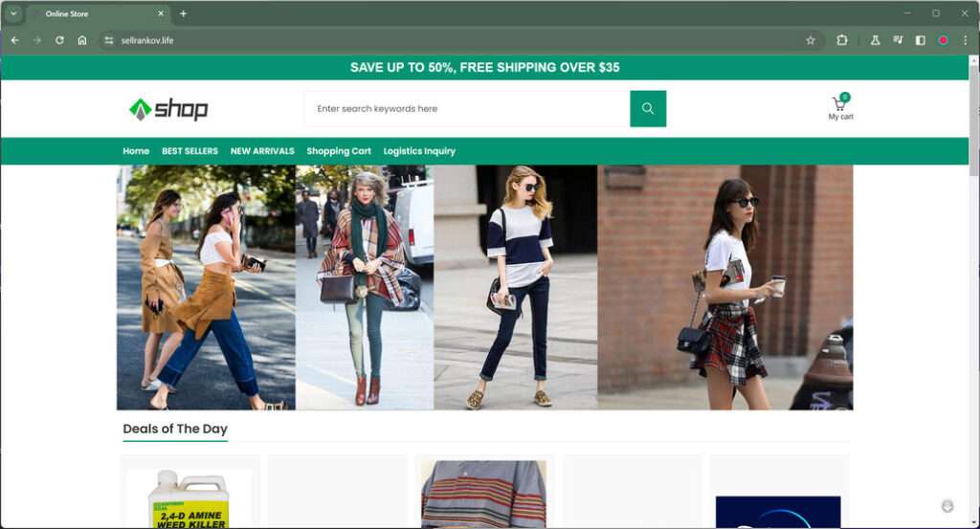Go to browser home page icon

point(82,40)
